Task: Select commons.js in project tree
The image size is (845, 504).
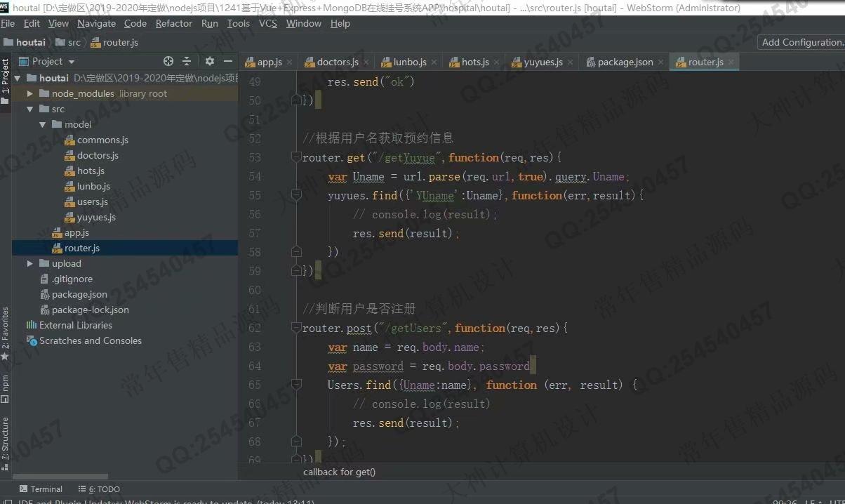Action: point(96,140)
